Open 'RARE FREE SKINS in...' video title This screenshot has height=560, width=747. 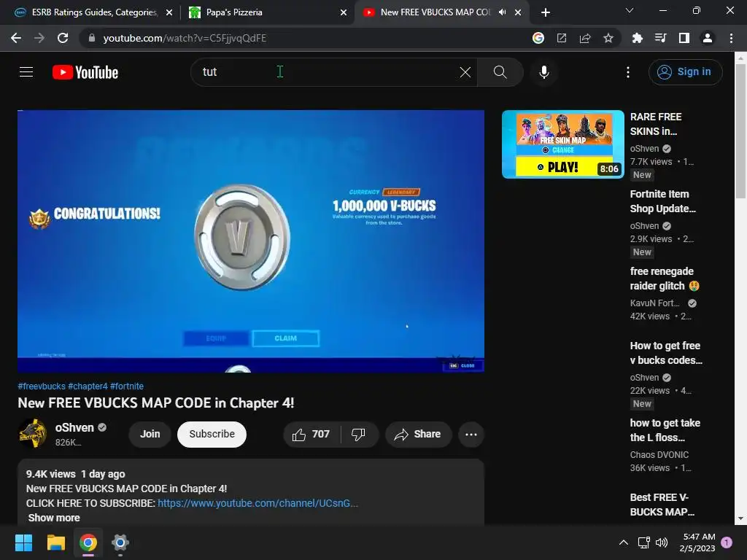pos(656,124)
